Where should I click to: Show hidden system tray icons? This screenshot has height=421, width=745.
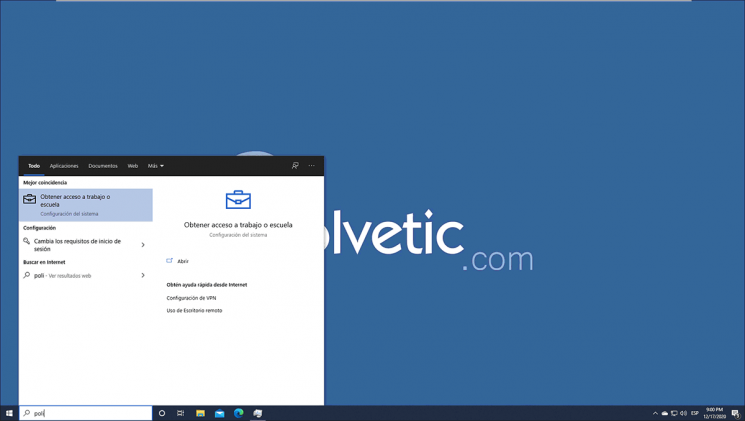click(655, 413)
